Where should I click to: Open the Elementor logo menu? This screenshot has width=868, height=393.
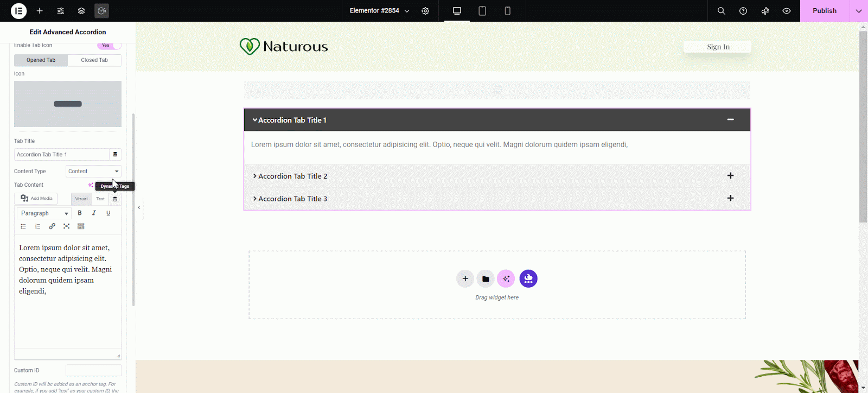(x=18, y=11)
